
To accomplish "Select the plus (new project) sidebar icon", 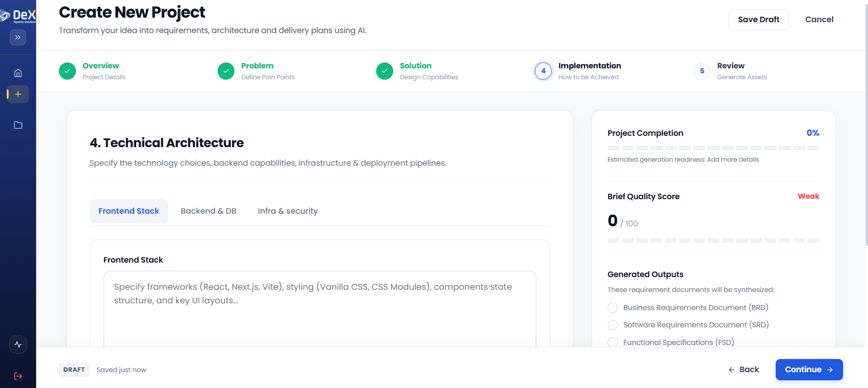I will 18,94.
